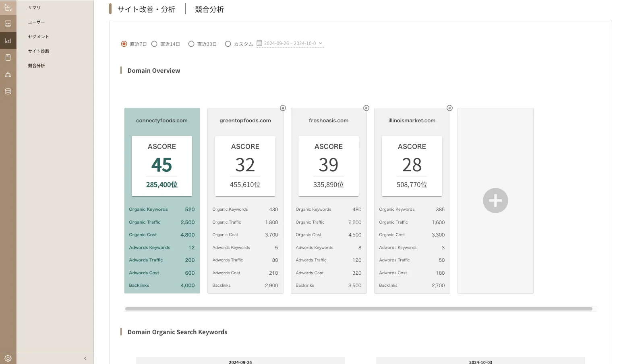
Task: Click greentopfoods Organic Cost value 3,700
Action: [271, 235]
